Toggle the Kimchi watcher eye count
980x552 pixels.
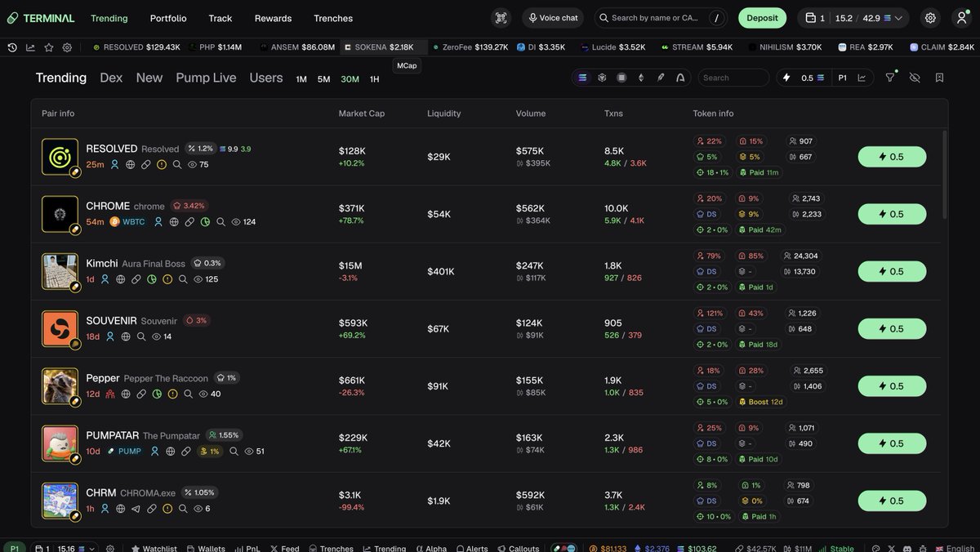pos(206,279)
